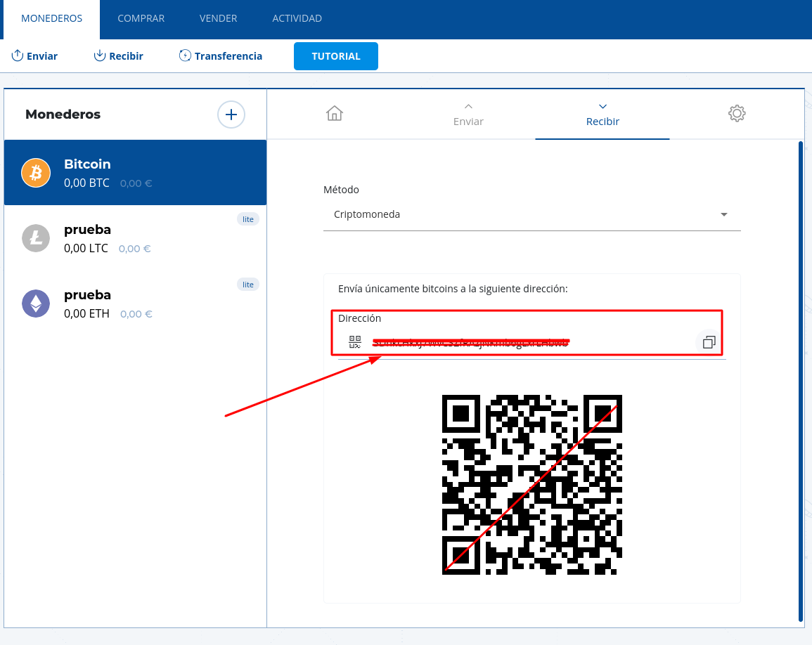Click the large QR code image
This screenshot has height=645, width=812.
tap(531, 485)
